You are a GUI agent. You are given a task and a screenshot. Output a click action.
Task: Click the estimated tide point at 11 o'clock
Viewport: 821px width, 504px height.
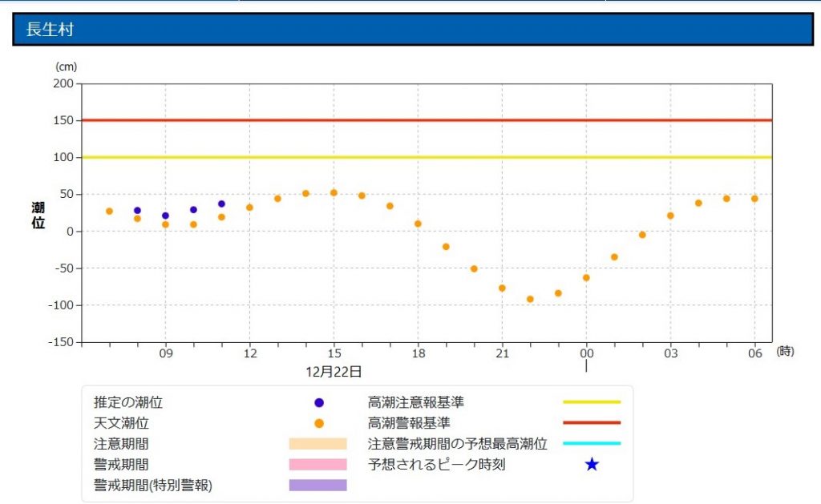[221, 204]
